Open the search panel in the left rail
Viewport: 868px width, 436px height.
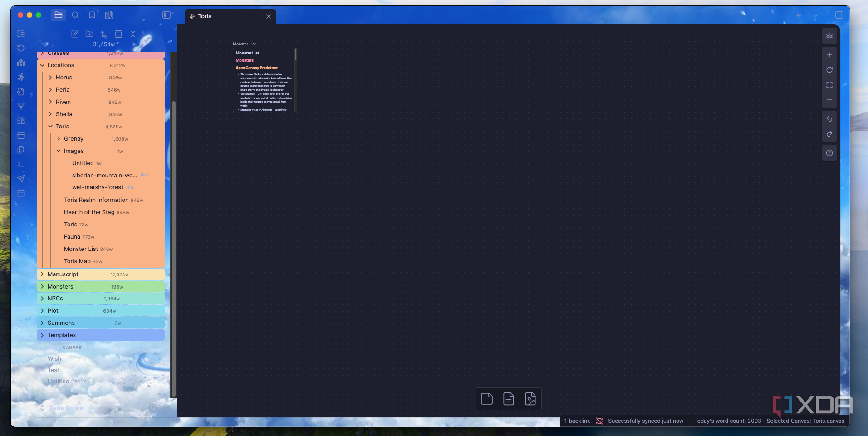coord(75,15)
